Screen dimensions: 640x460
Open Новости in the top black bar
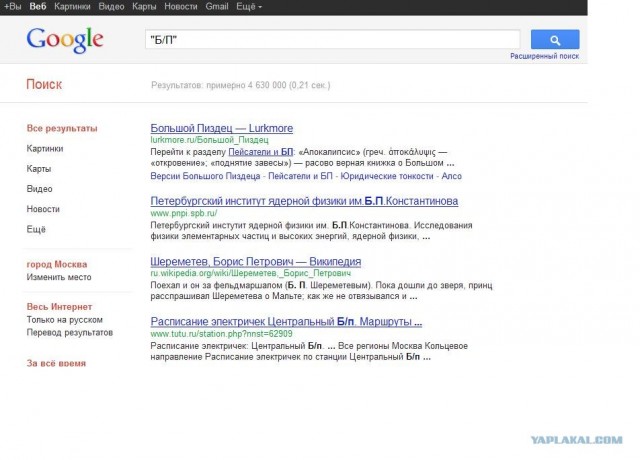[180, 7]
